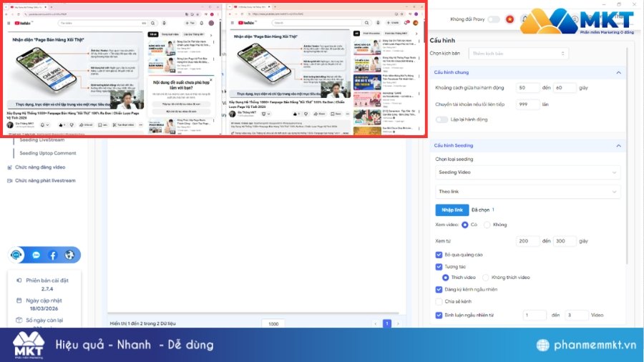This screenshot has width=644, height=362.
Task: Open Seeding LiveStream menu item
Action: [x=42, y=140]
